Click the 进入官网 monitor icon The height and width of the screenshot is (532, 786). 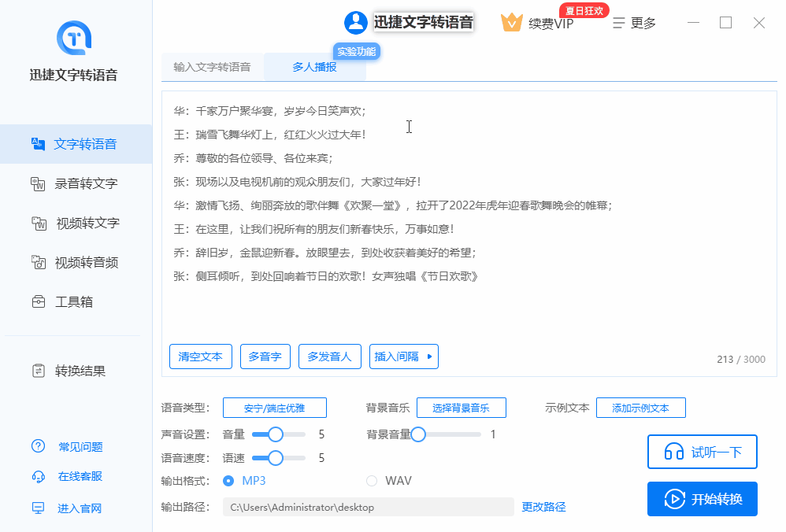click(x=38, y=508)
